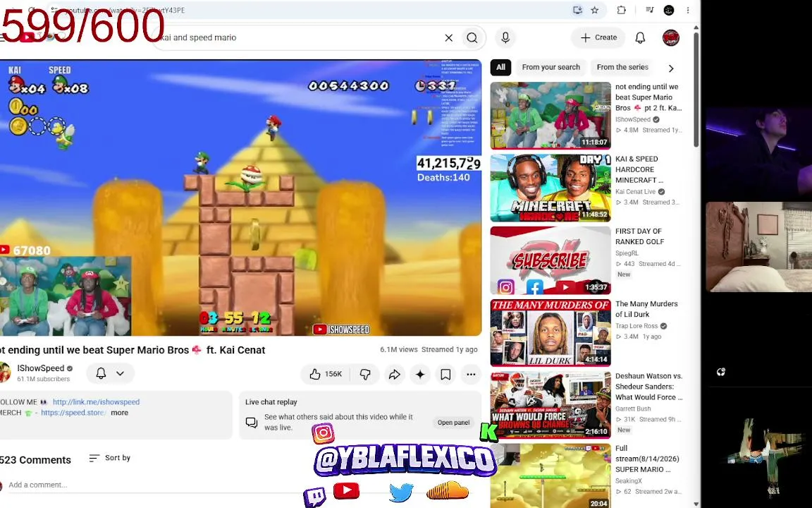This screenshot has height=508, width=812.
Task: Select the From your search chip
Action: (550, 67)
